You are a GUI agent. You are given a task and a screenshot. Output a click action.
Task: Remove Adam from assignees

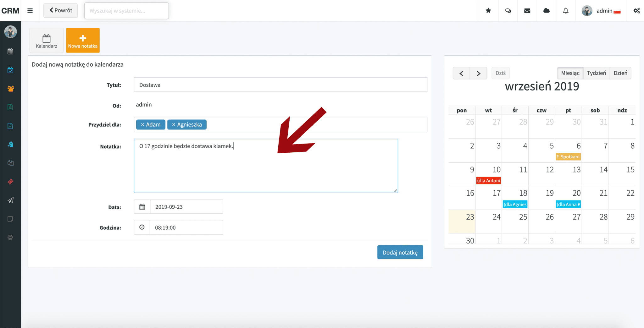coord(142,125)
